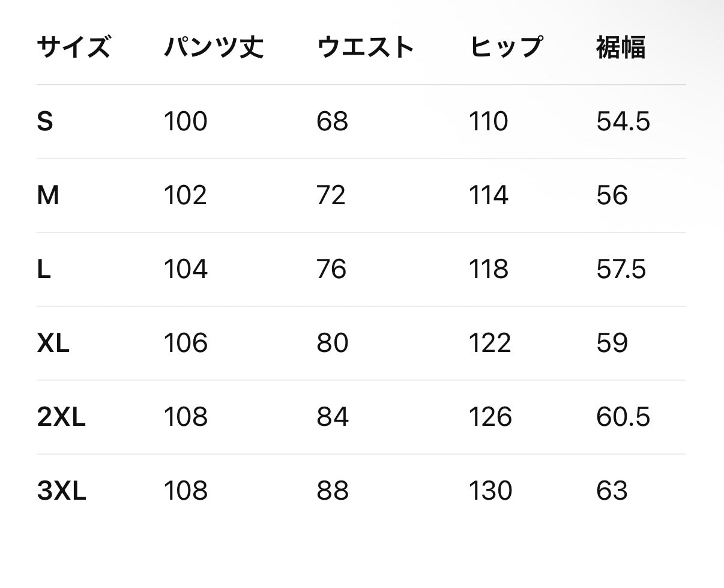Click waist value 72 for M
This screenshot has height=588, width=724.
coord(331,196)
